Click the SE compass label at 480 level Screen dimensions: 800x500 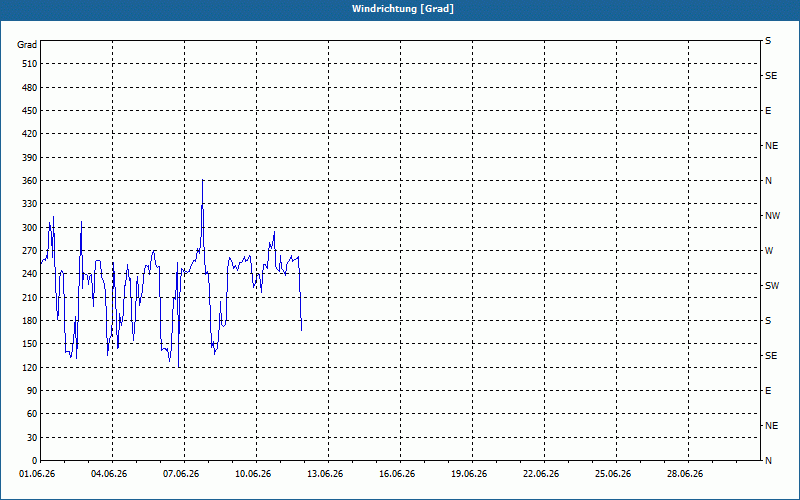[x=771, y=76]
